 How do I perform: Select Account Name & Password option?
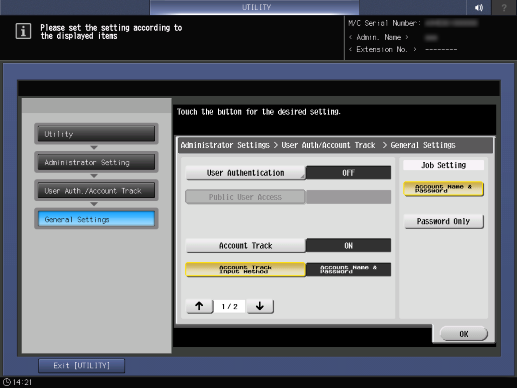click(x=443, y=189)
